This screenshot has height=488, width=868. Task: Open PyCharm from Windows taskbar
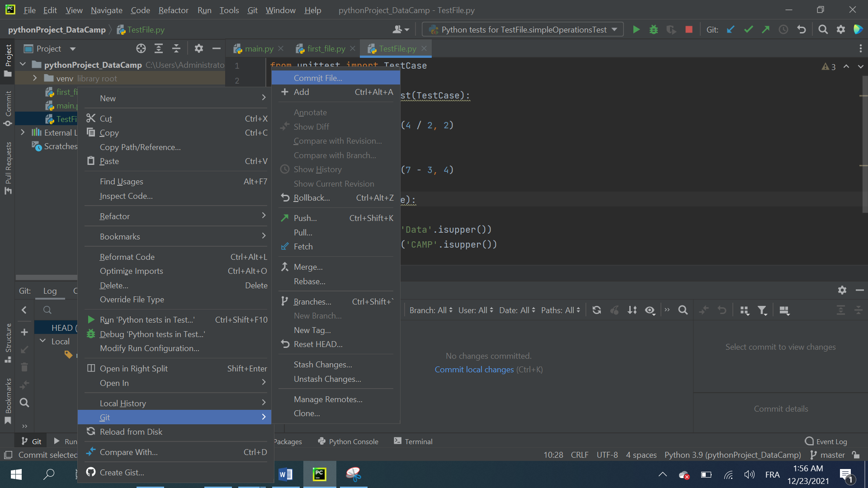320,474
